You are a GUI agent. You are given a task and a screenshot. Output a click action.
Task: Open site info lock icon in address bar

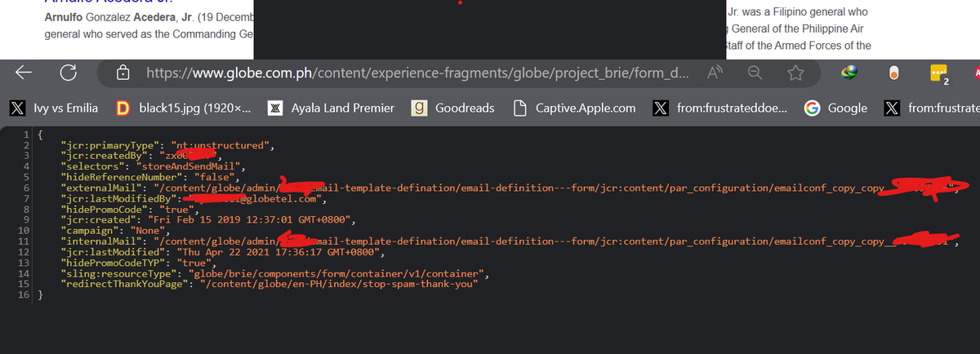coord(123,74)
